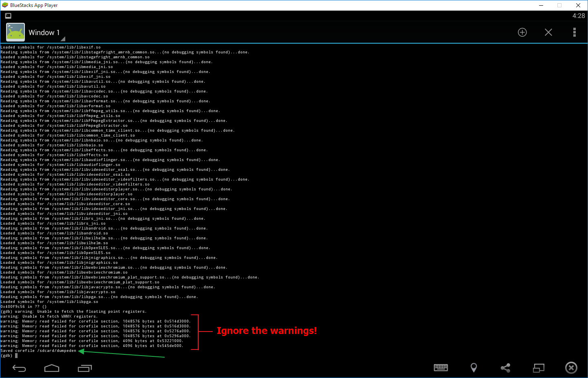Viewport: 588px width, 378px height.
Task: Click "Loaded symbols for /system/lib/libpga.so" line
Action: click(49, 302)
